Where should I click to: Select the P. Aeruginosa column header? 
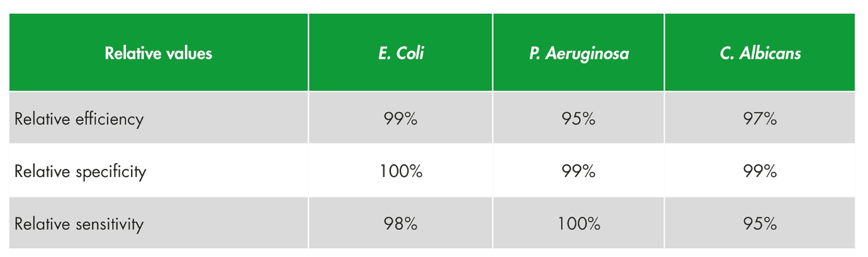tap(578, 54)
